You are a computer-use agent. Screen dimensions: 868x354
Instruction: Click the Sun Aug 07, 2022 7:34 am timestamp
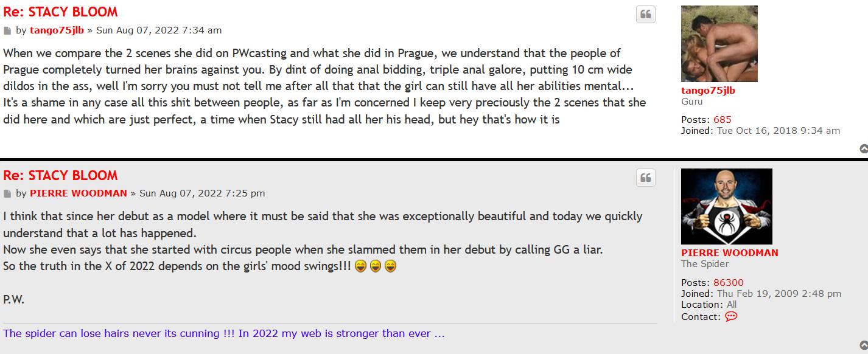coord(159,30)
